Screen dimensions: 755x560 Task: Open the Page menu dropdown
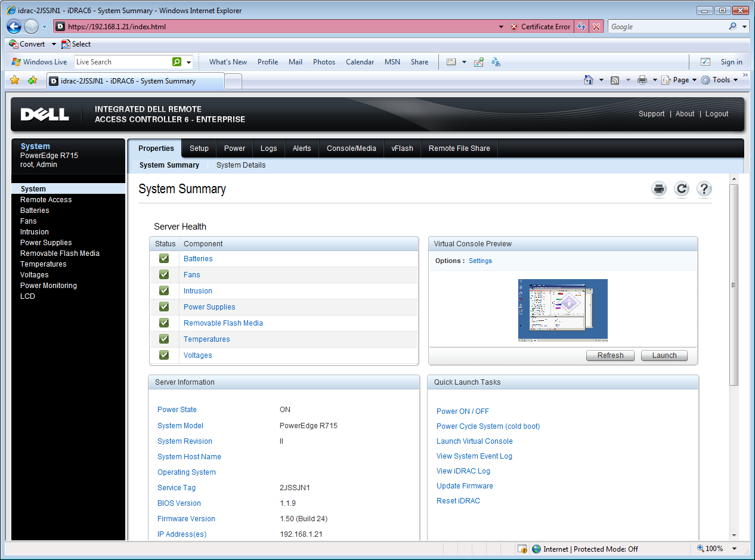[x=679, y=80]
